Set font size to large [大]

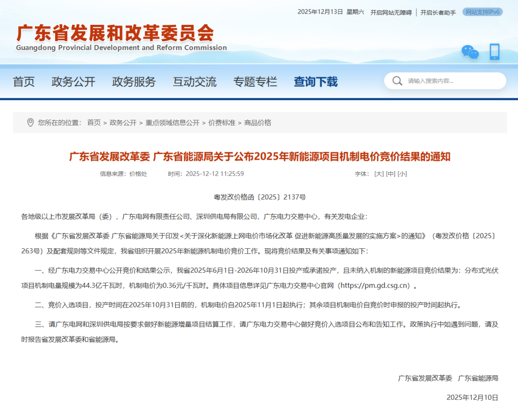pos(379,174)
